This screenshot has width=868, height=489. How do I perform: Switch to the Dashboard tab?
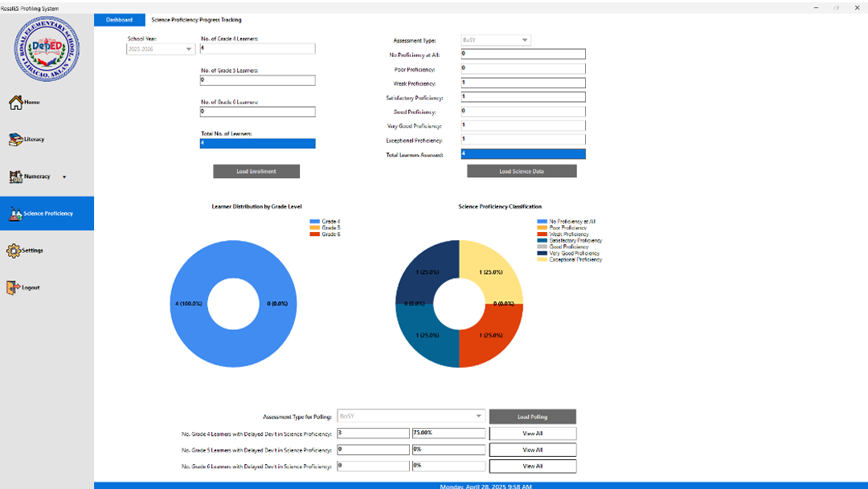pos(119,20)
